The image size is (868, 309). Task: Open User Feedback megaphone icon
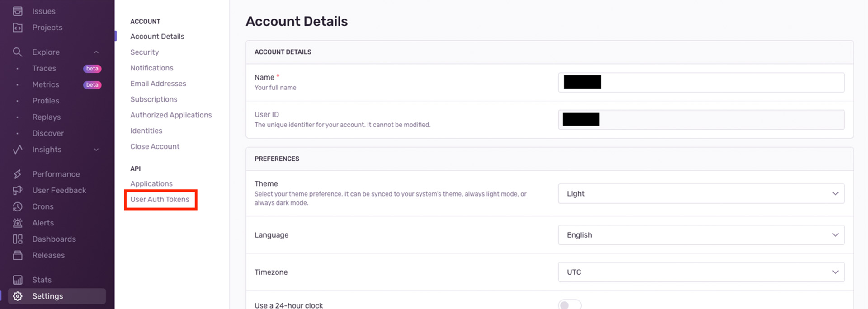18,190
